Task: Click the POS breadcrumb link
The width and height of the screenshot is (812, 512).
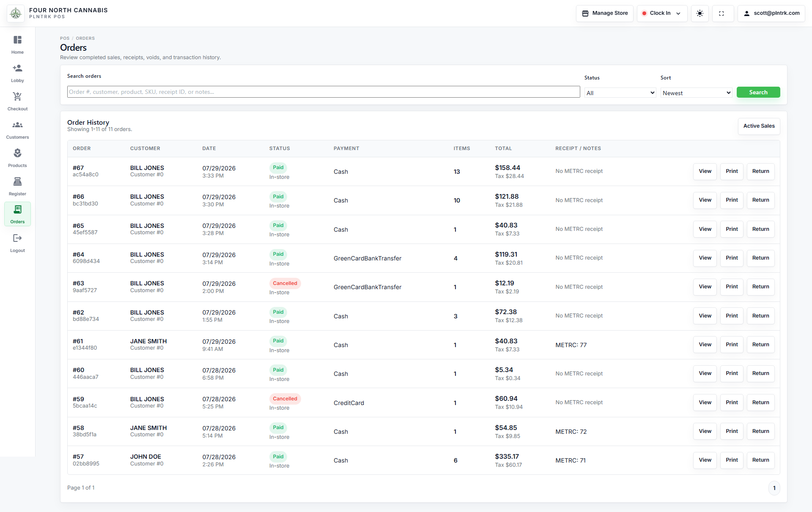Action: (x=65, y=38)
